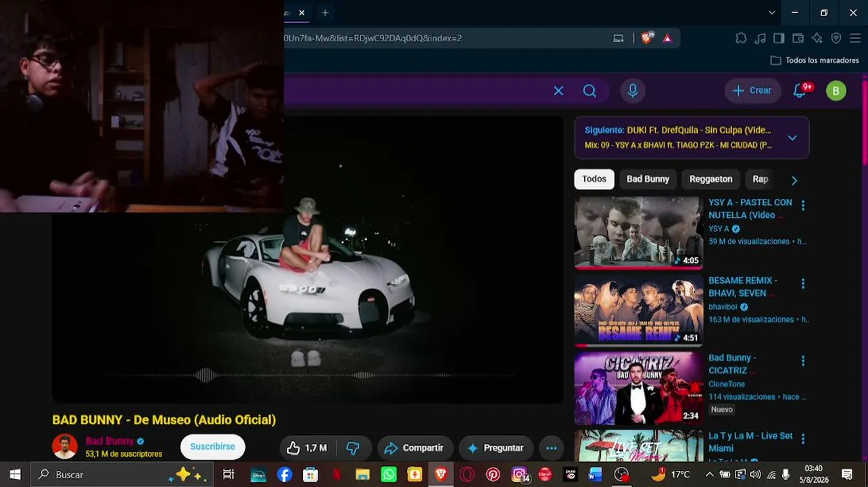Open the Bad Bunny channel name
This screenshot has width=868, height=487.
[x=109, y=441]
